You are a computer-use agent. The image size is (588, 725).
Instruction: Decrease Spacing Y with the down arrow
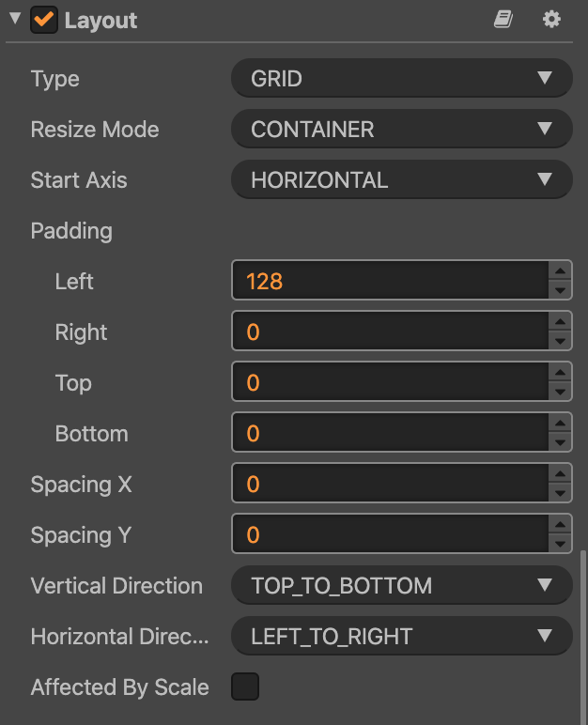561,545
